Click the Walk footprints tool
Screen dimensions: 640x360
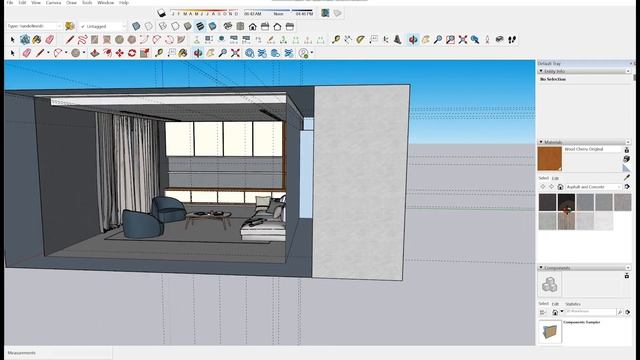point(512,40)
